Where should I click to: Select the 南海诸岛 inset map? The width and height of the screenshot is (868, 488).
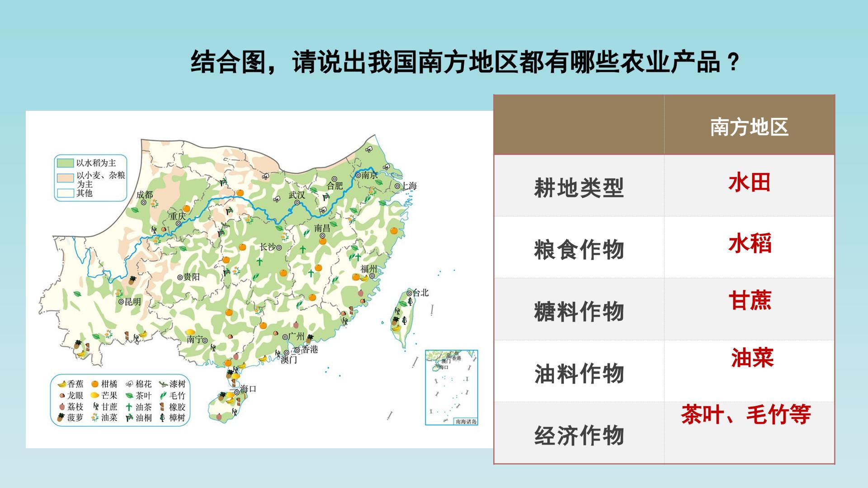click(x=451, y=387)
